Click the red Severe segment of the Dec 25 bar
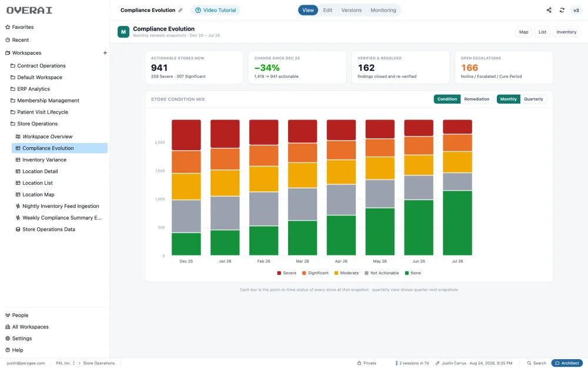Screen dimensions: 588x368 click(186, 135)
